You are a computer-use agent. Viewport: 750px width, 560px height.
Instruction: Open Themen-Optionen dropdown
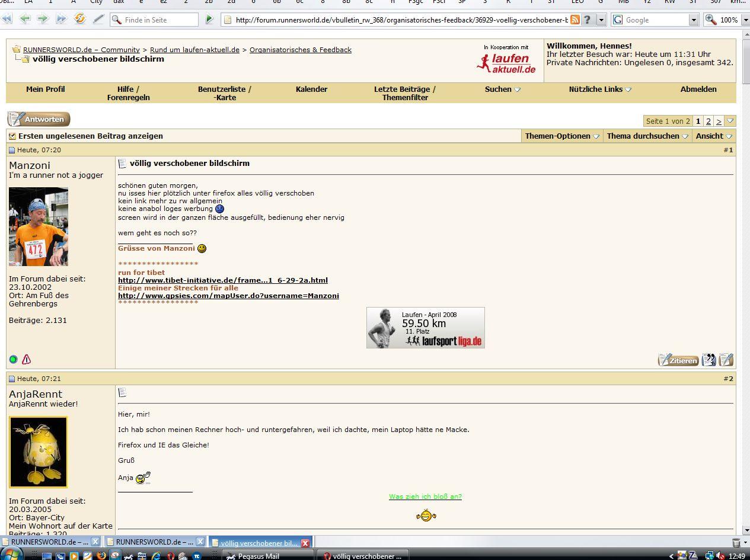(562, 136)
